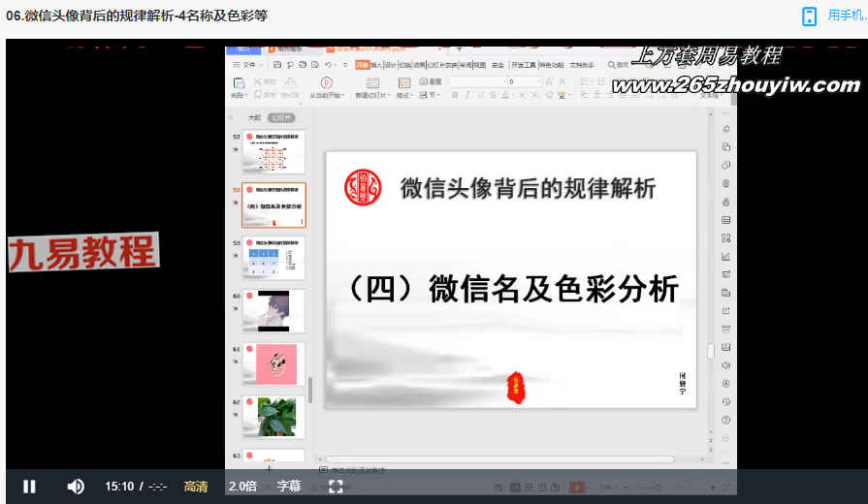Click the chart icon in right sidebar
Screen dimensions: 868x504
[725, 256]
